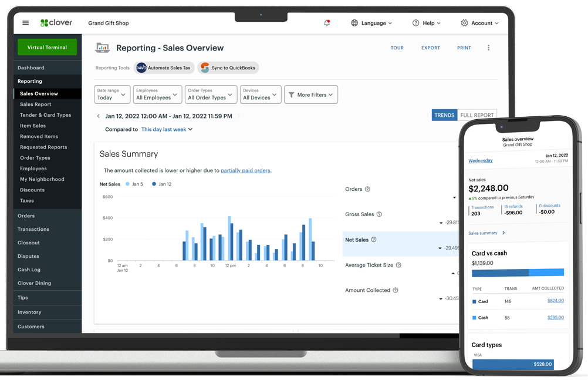Click the Clover logo
588x380 pixels.
point(56,22)
